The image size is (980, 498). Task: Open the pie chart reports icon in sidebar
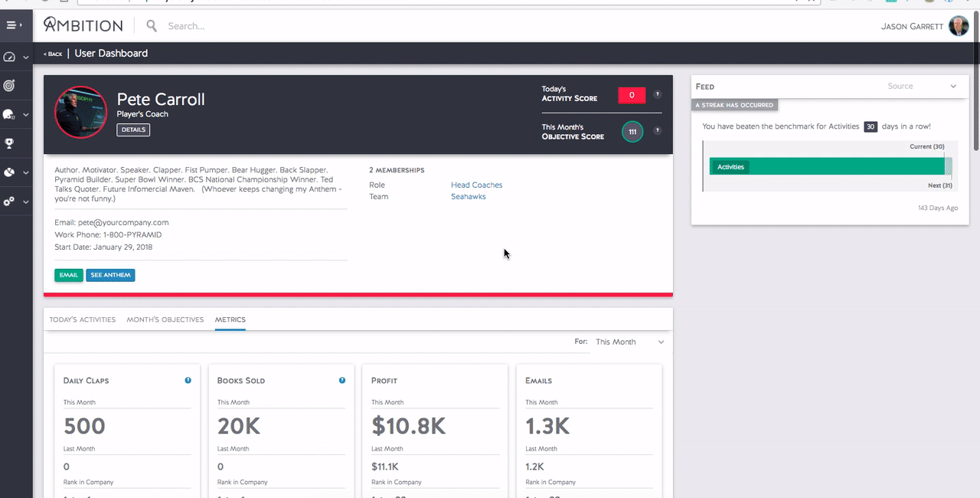[9, 172]
